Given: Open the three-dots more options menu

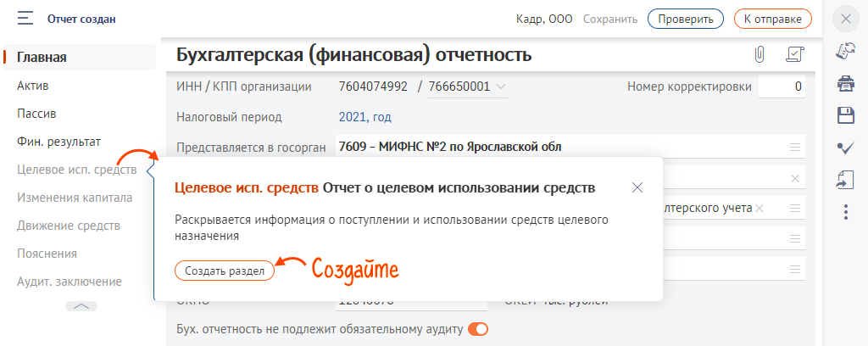Looking at the screenshot, I should point(844,211).
